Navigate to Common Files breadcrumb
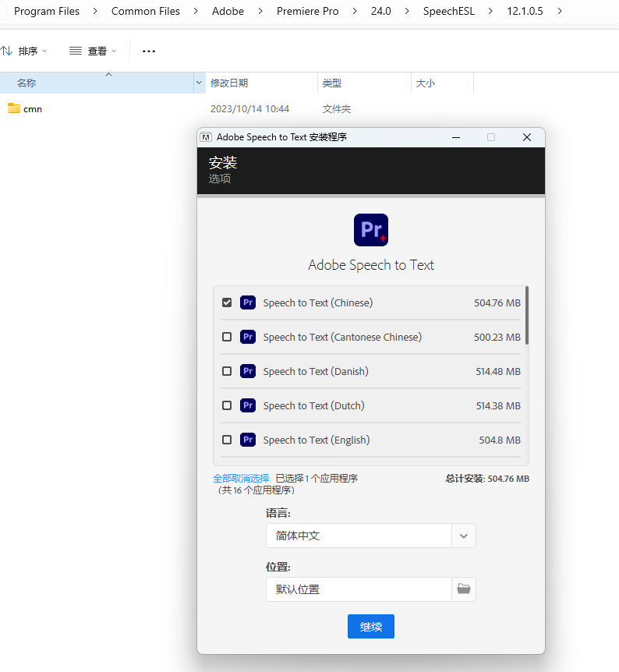The width and height of the screenshot is (619, 672). pos(146,11)
